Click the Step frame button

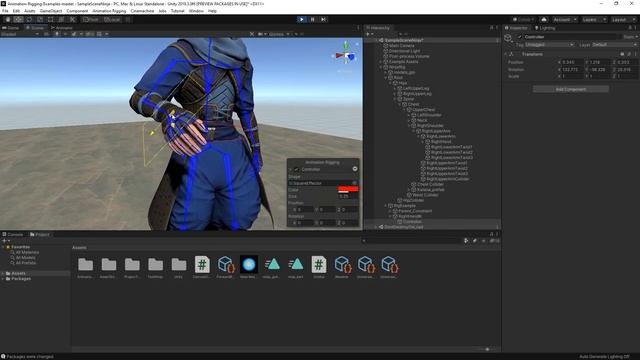pyautogui.click(x=323, y=19)
